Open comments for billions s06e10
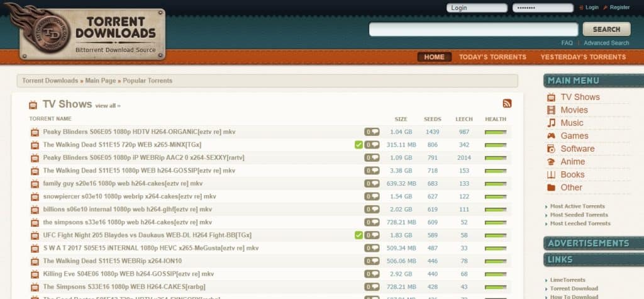The image size is (644, 299). [372, 210]
